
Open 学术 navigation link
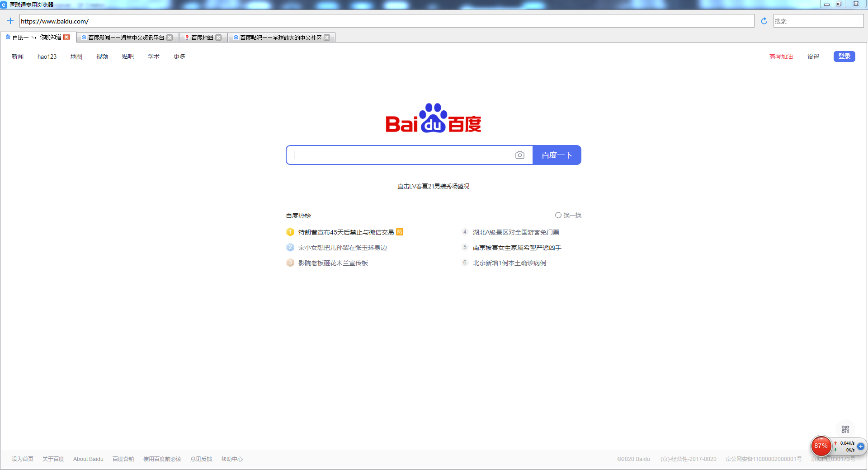(154, 56)
